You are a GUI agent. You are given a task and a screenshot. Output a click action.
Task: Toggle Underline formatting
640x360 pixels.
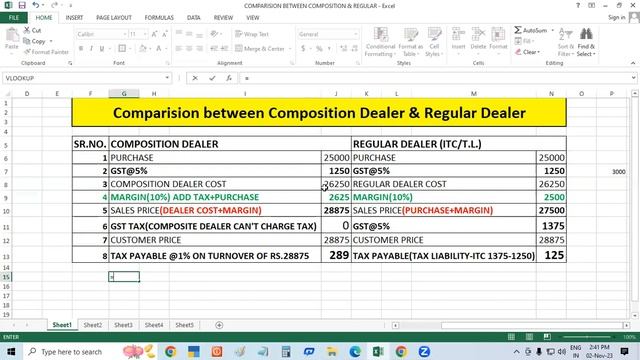click(x=102, y=49)
